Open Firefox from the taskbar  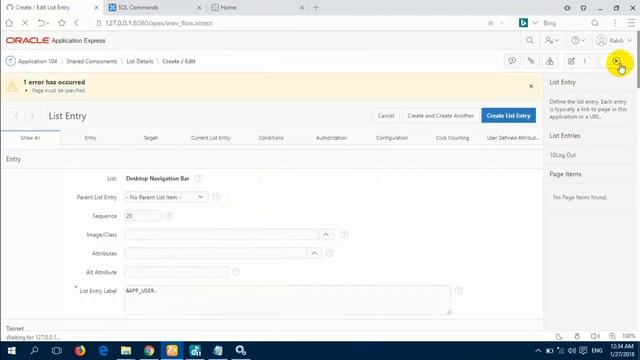click(x=80, y=351)
